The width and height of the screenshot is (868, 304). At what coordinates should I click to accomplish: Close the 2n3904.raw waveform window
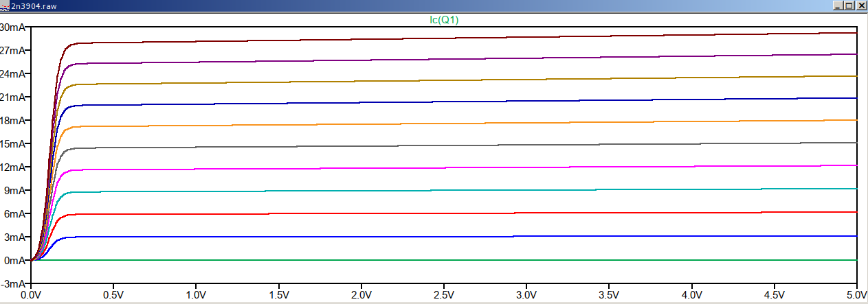(860, 5)
